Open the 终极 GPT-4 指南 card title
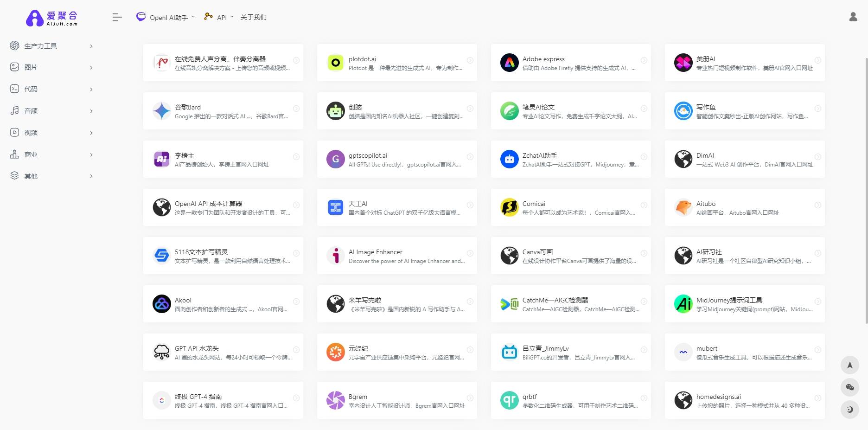Screen dimensions: 868x430 coord(198,397)
